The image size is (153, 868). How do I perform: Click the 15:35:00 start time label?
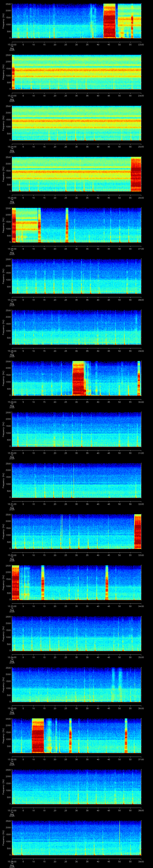click(12, 708)
